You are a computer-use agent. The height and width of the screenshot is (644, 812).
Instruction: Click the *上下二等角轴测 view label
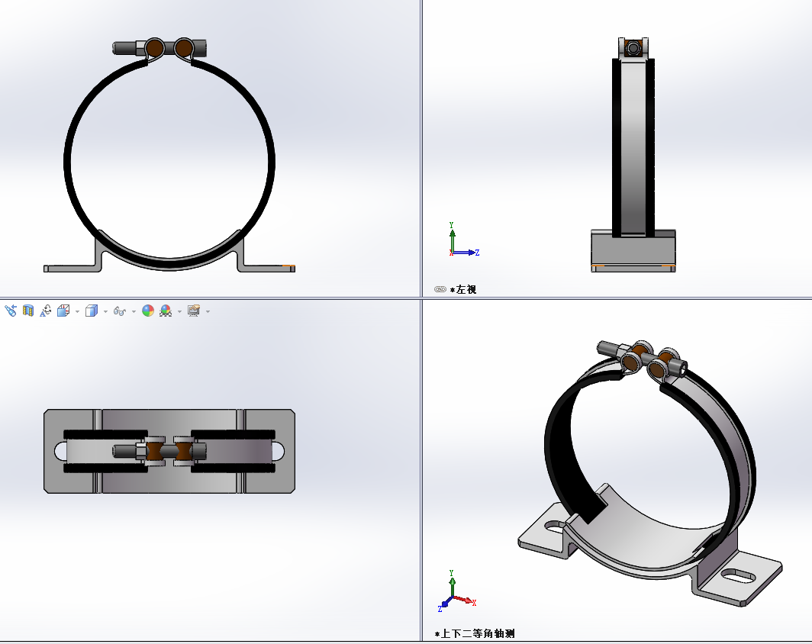click(475, 633)
